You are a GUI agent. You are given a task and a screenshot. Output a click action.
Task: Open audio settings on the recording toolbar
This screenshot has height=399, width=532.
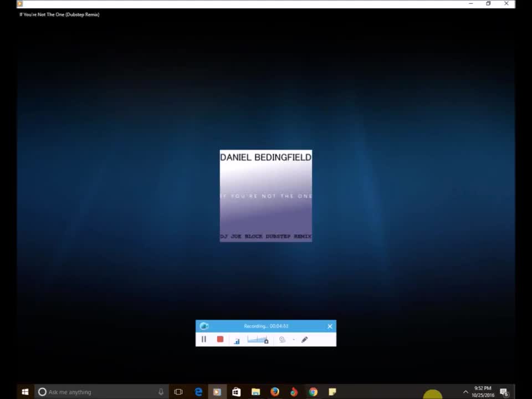click(237, 340)
